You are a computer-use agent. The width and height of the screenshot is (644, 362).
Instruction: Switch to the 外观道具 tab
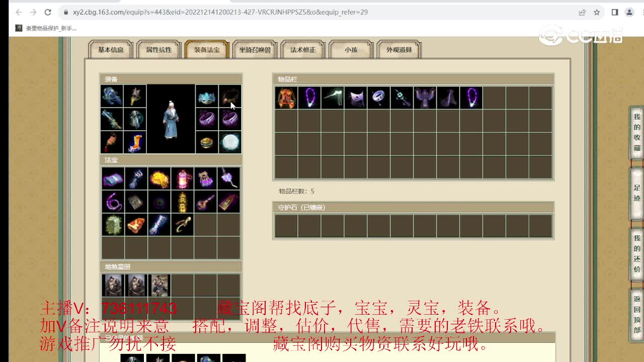(x=399, y=50)
